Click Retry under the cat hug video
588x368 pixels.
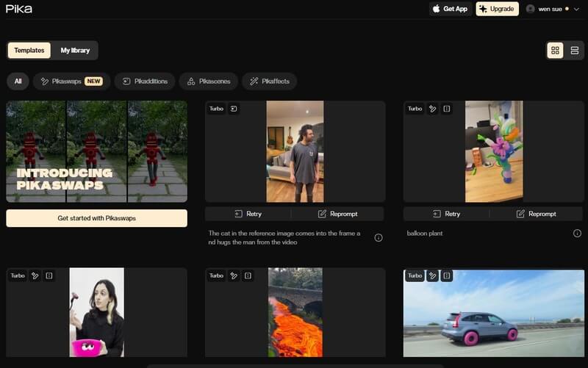tap(248, 214)
